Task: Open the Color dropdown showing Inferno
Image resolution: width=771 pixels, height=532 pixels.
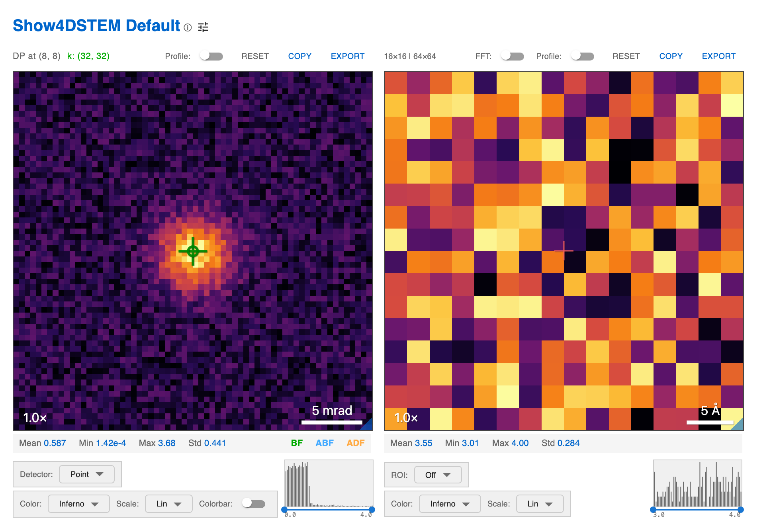Action: (x=78, y=504)
